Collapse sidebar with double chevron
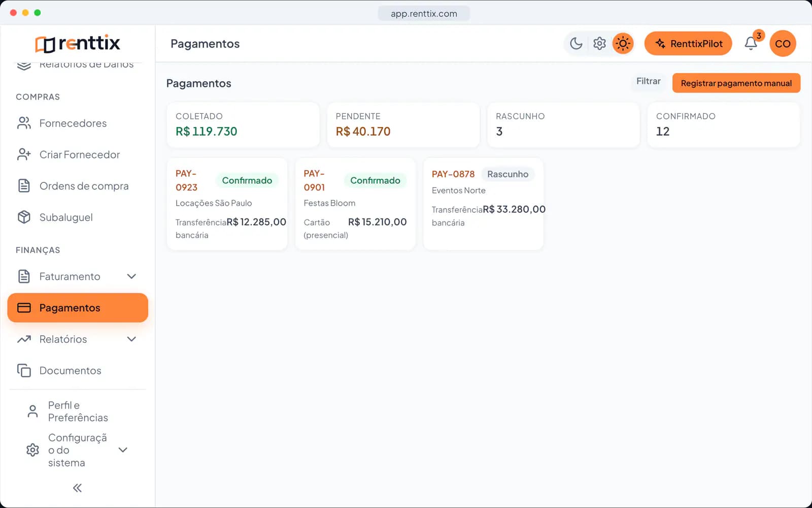812x508 pixels. pos(77,488)
